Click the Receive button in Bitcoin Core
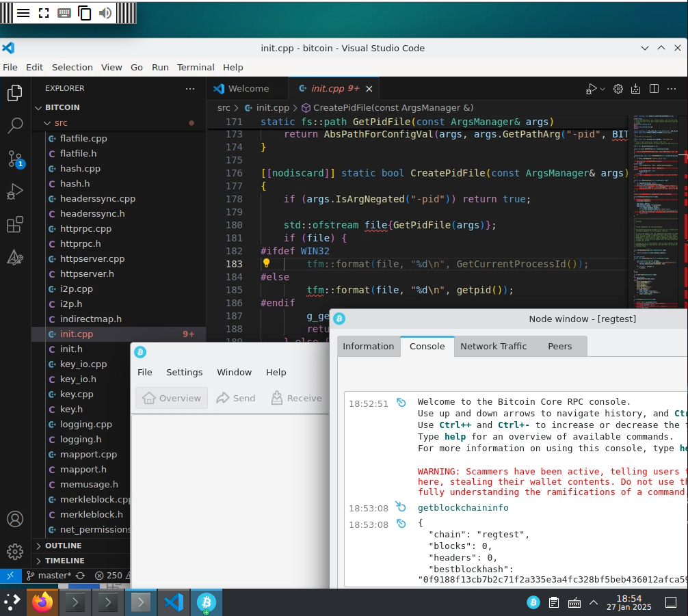 tap(296, 398)
